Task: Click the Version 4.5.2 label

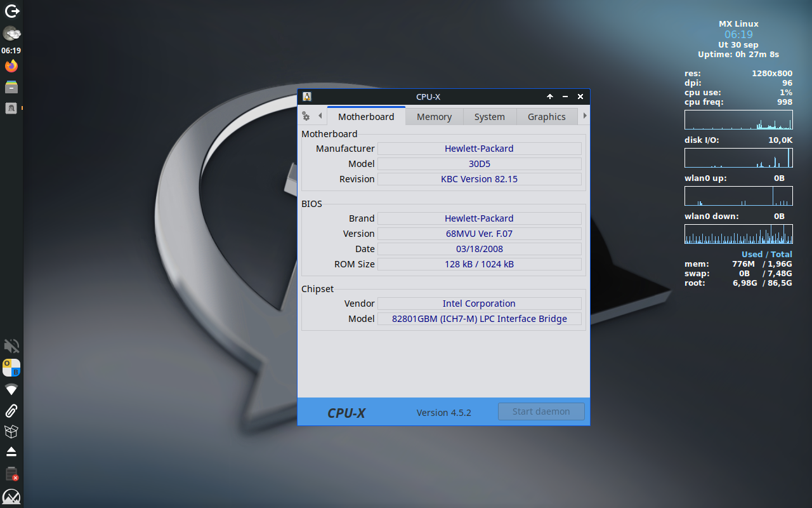Action: tap(444, 413)
